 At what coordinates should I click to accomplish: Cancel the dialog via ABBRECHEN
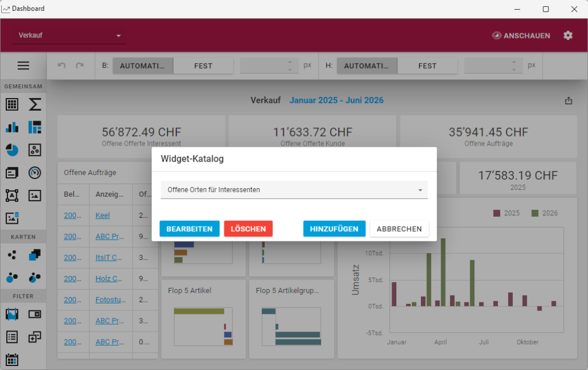point(398,228)
